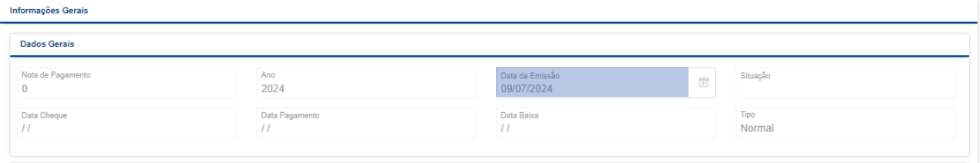Click the Data Pagamento label
The width and height of the screenshot is (980, 163).
tap(290, 115)
